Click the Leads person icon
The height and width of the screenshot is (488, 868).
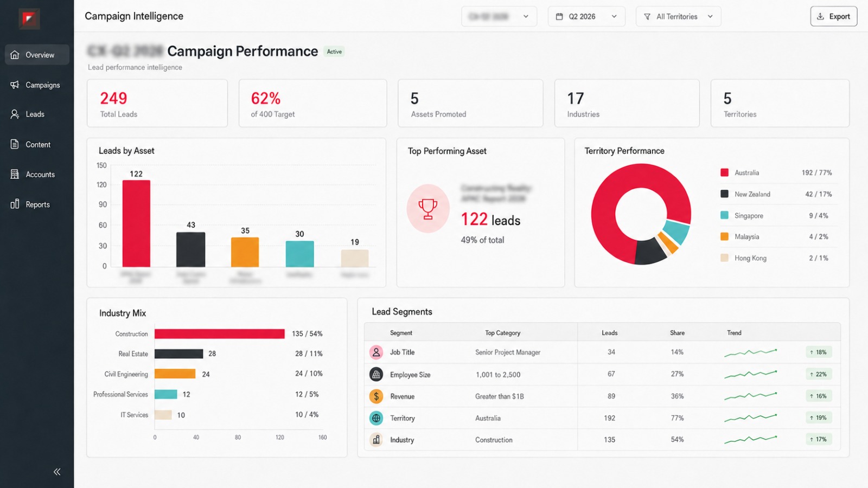point(15,114)
